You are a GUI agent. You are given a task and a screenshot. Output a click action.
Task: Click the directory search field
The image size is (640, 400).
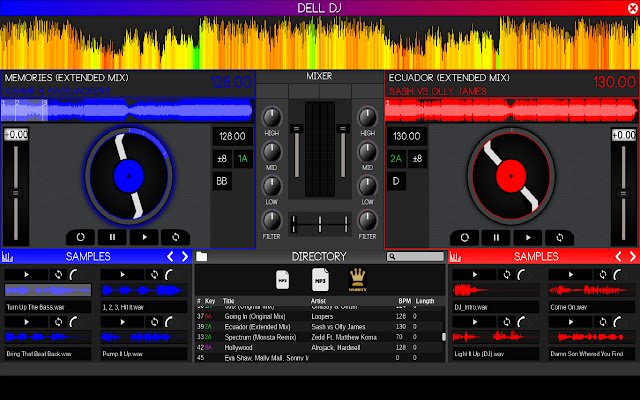[x=415, y=256]
